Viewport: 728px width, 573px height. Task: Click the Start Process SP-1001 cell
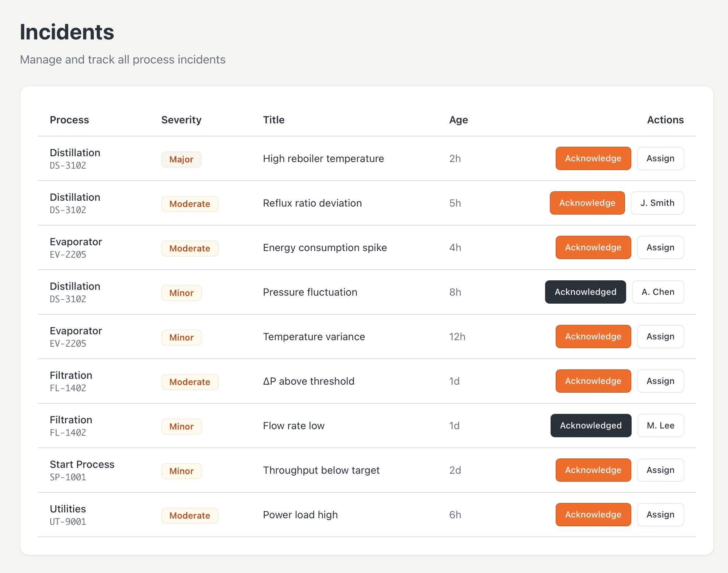pos(82,470)
